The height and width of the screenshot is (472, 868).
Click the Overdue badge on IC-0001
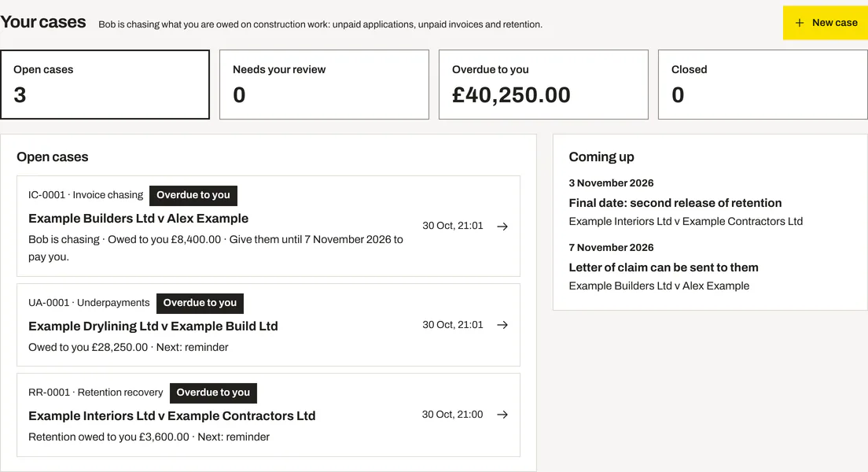(x=193, y=195)
